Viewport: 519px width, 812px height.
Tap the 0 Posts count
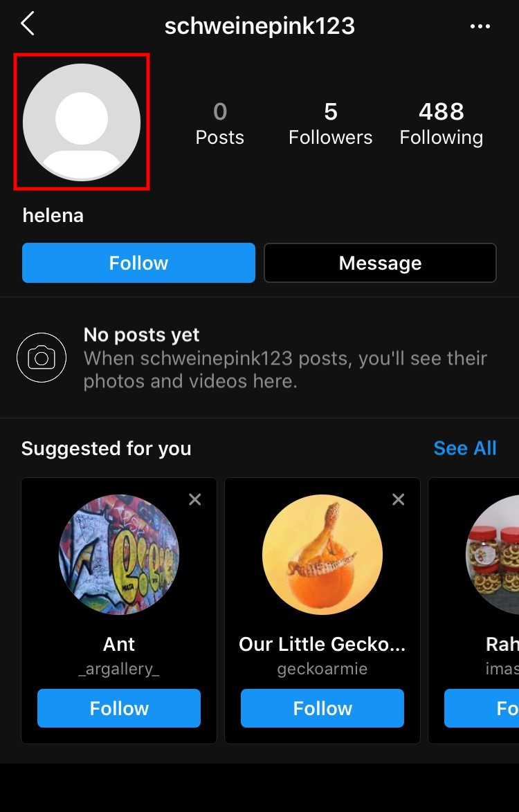pos(219,123)
